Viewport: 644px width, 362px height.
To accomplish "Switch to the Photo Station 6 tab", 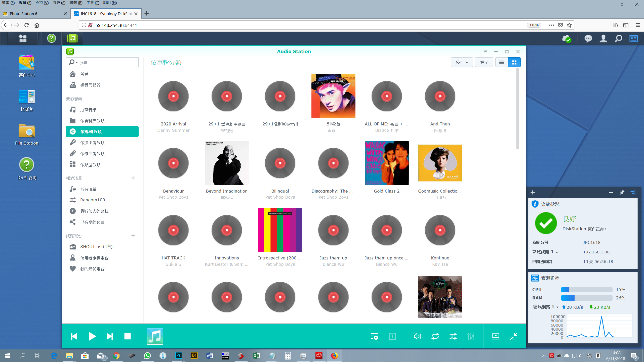I will (35, 14).
